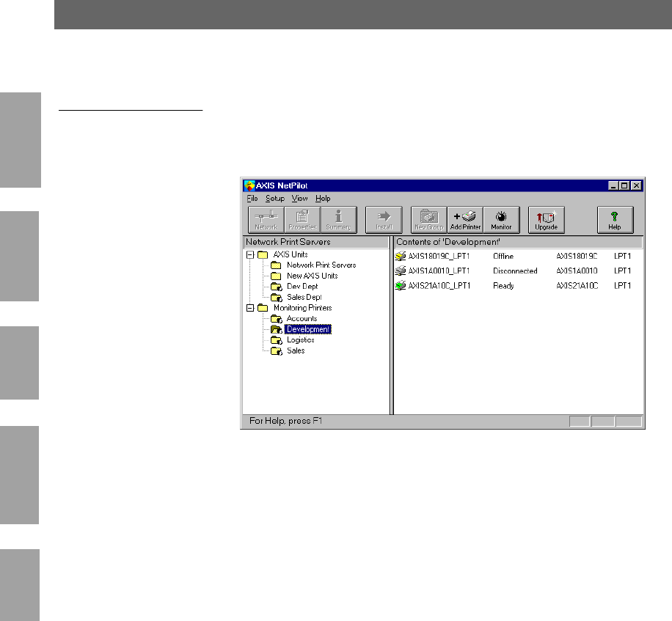This screenshot has width=672, height=621.
Task: Collapse the Monitoring Printers tree node
Action: point(250,308)
